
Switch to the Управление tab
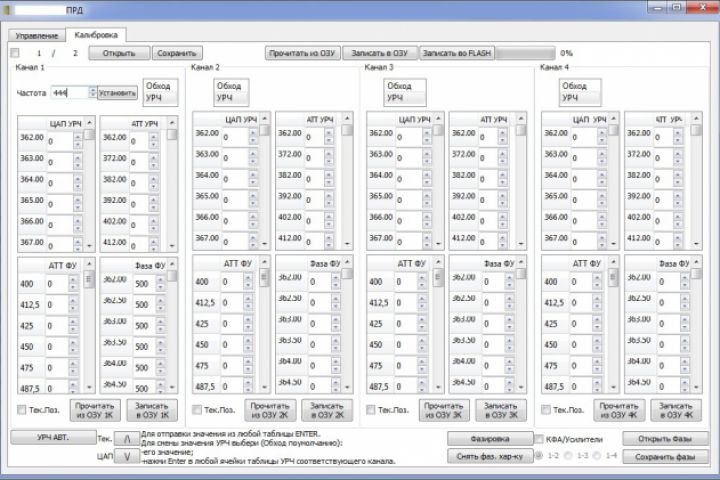[37, 35]
